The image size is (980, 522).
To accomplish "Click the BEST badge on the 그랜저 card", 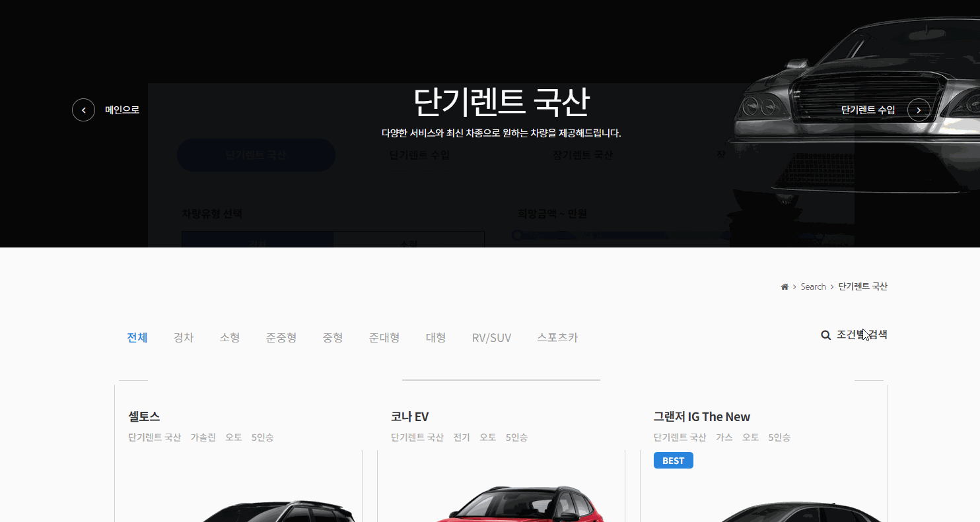I will [x=674, y=461].
